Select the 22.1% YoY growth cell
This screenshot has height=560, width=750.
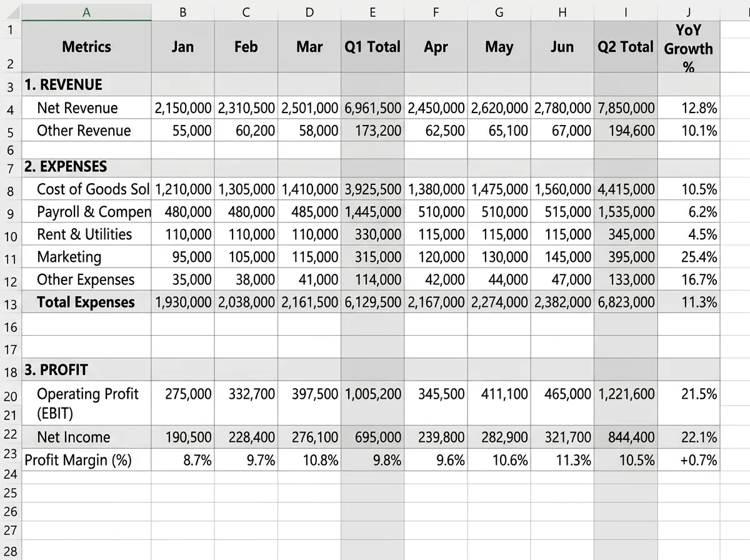pos(689,437)
